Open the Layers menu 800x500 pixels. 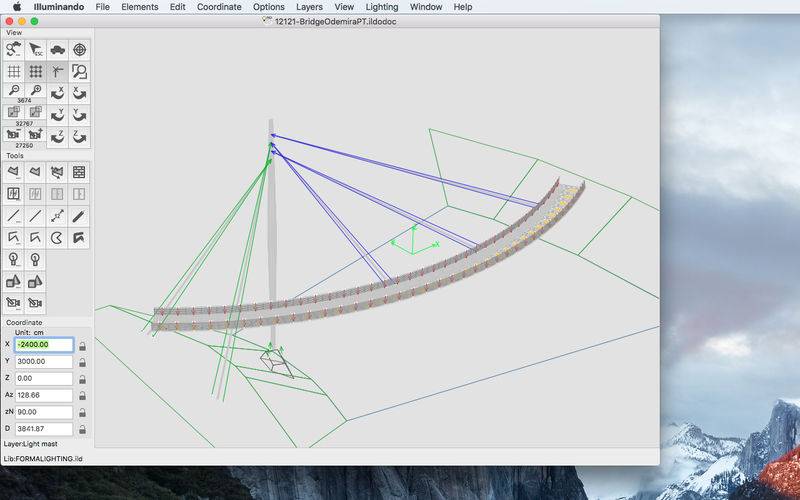(310, 7)
